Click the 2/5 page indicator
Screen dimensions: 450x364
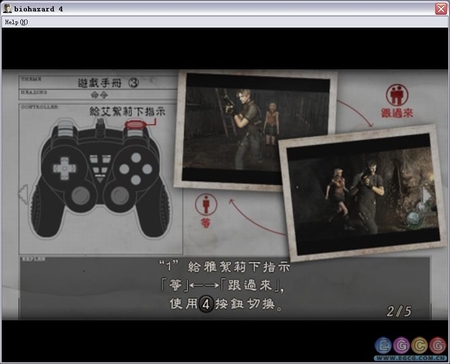click(399, 311)
